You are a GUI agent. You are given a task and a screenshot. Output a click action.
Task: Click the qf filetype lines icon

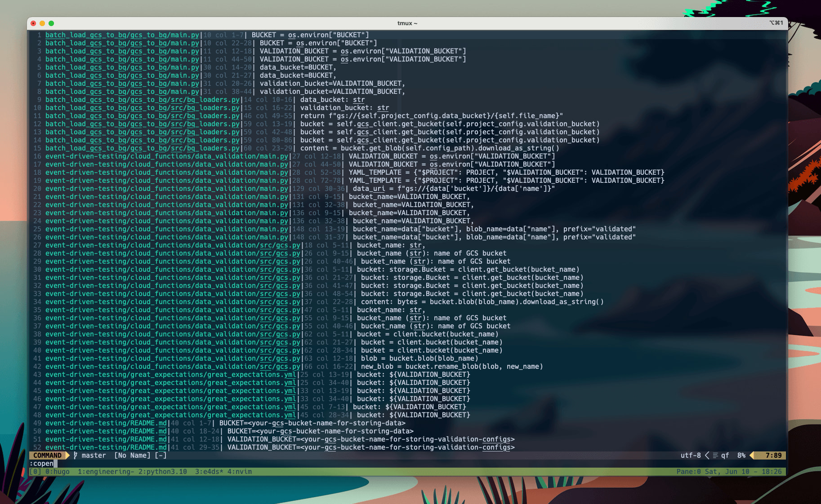point(715,455)
